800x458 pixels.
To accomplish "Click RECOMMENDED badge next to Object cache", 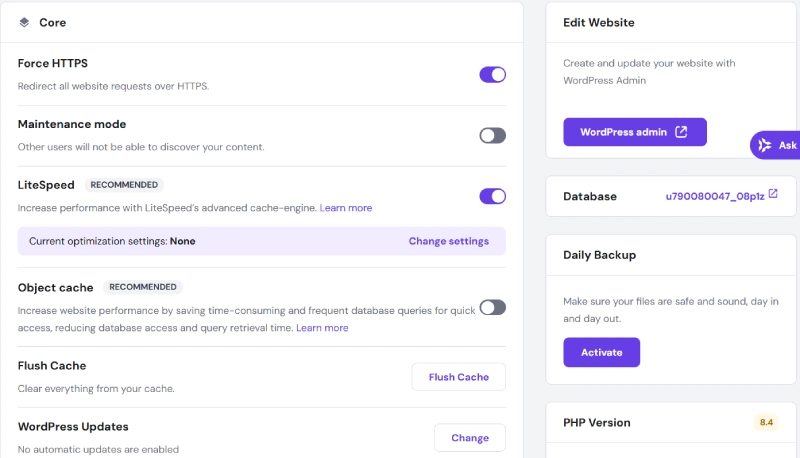I will coord(143,287).
